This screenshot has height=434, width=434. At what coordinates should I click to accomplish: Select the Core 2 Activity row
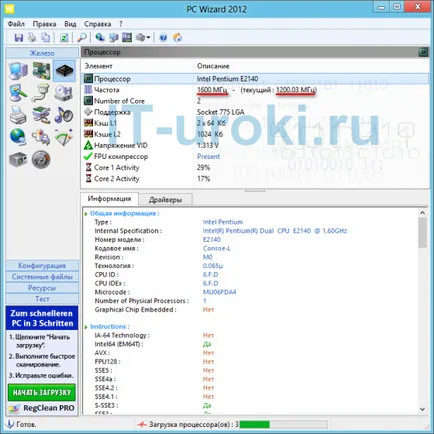(255, 179)
